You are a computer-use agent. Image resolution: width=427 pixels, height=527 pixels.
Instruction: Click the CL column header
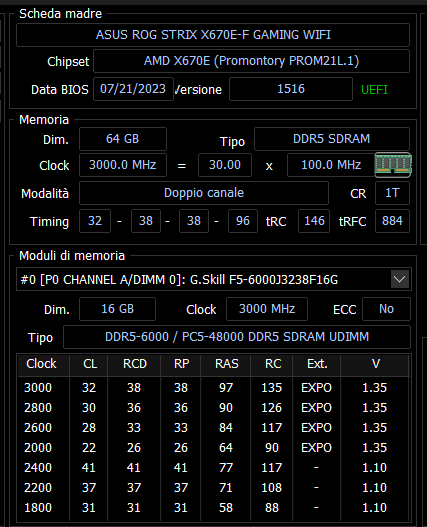[88, 364]
